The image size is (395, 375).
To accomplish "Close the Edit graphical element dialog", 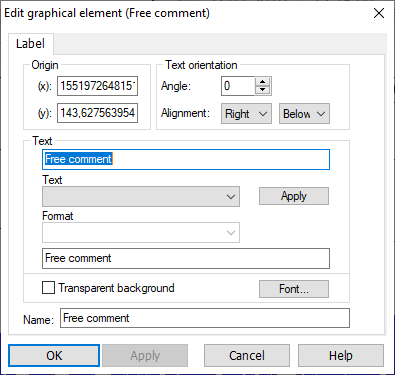I will tap(379, 13).
